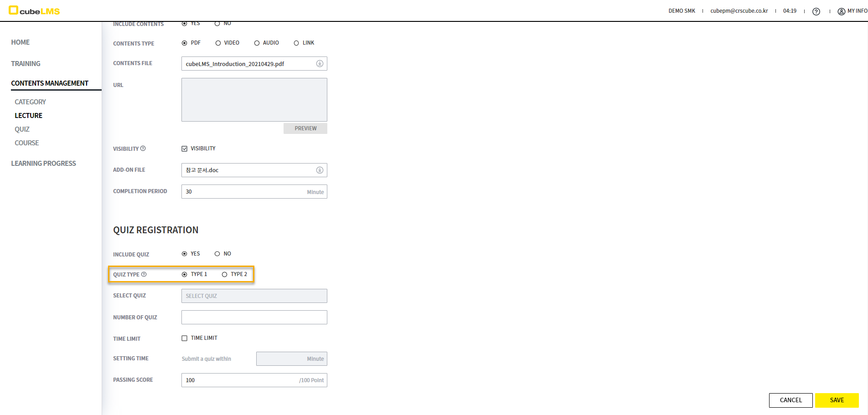
Task: Click the Number of Quiz input field
Action: click(254, 318)
